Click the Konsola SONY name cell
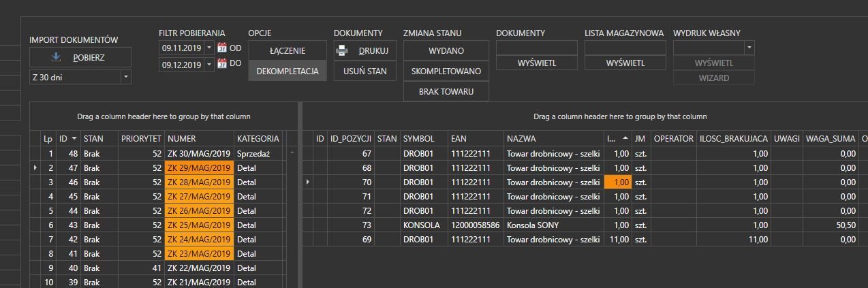The width and height of the screenshot is (868, 288). 554,225
